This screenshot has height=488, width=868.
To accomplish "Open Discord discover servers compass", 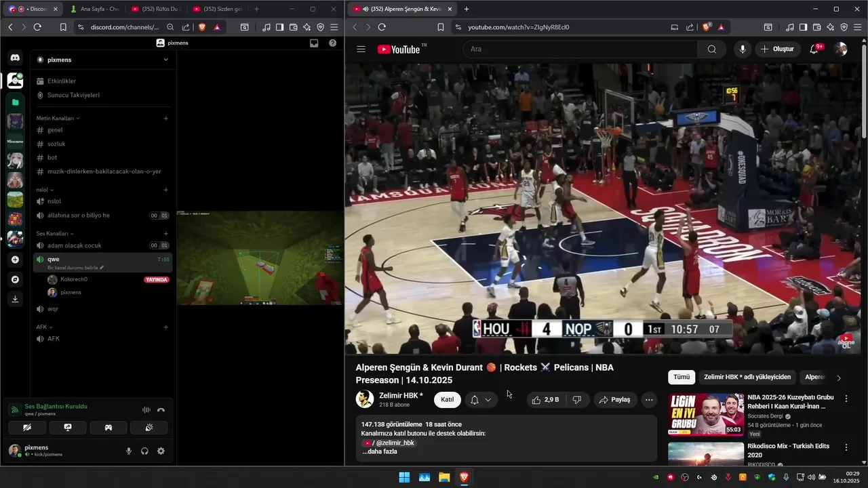I will [15, 279].
